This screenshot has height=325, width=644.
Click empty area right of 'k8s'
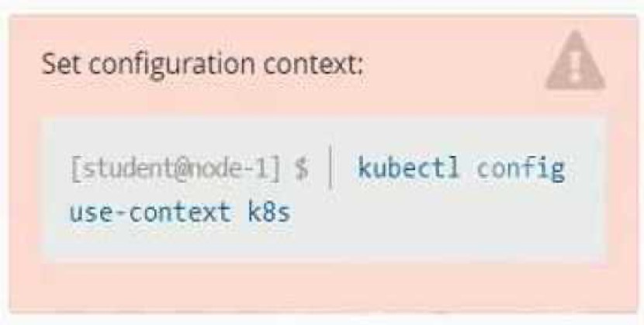point(444,213)
